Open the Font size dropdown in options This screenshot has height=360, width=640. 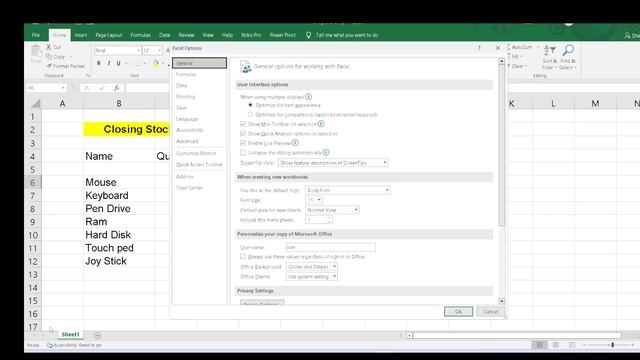point(314,200)
